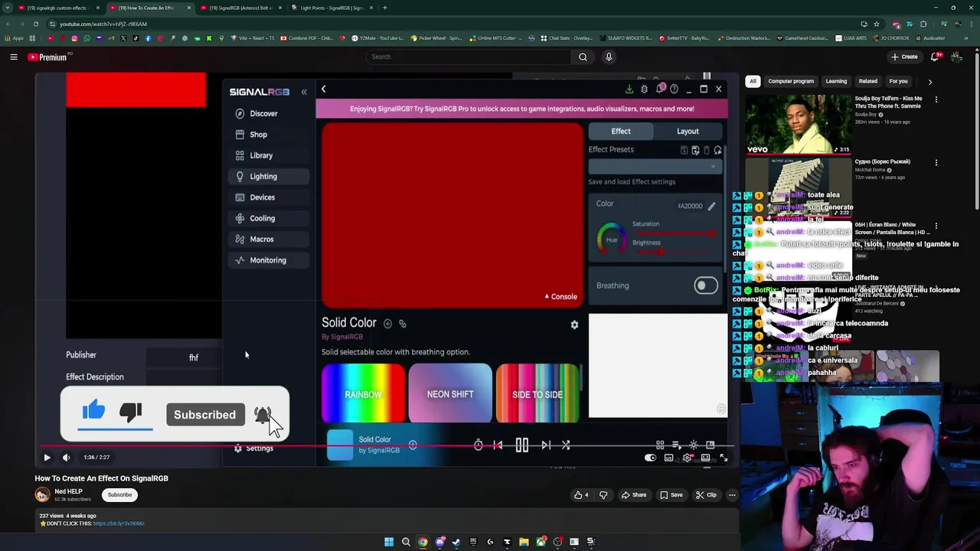Viewport: 980px width, 551px height.
Task: Mute the YouTube video volume
Action: (x=66, y=458)
